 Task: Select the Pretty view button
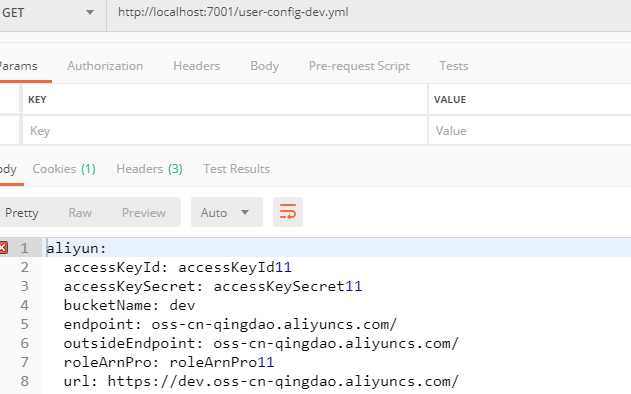click(x=22, y=212)
